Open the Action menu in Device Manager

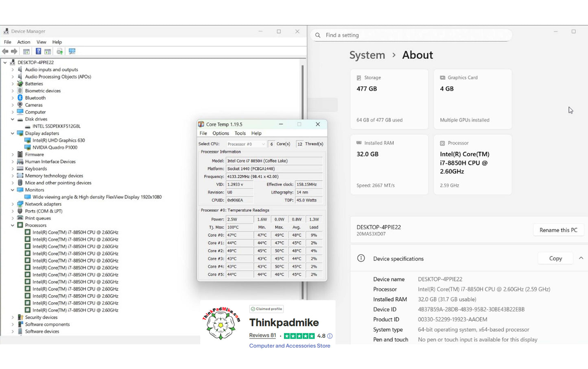pos(24,42)
